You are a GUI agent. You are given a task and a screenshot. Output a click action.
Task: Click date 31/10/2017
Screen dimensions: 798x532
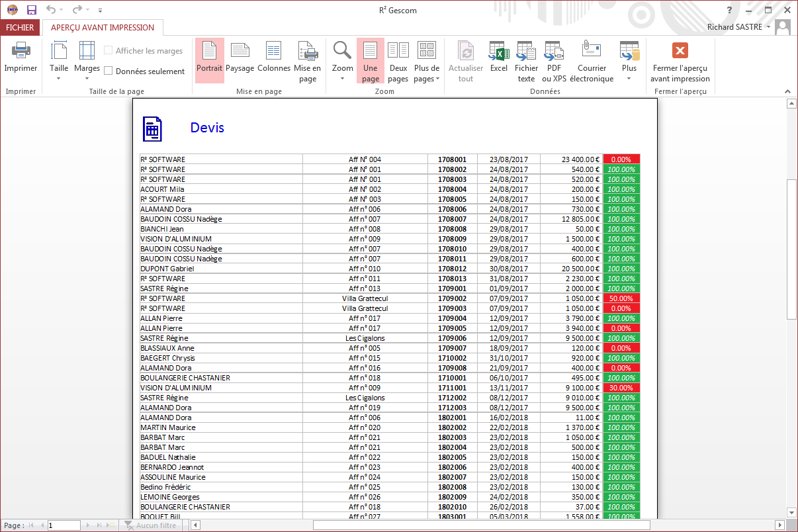(509, 358)
